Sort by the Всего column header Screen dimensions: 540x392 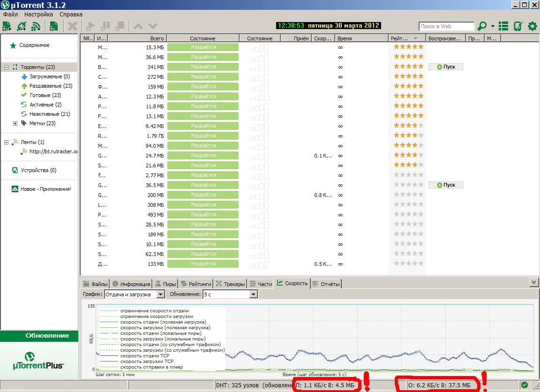(138, 38)
